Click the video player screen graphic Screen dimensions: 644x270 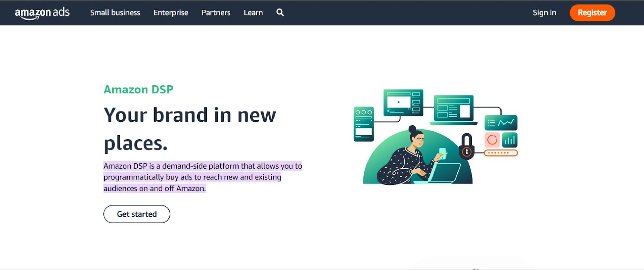tap(403, 102)
